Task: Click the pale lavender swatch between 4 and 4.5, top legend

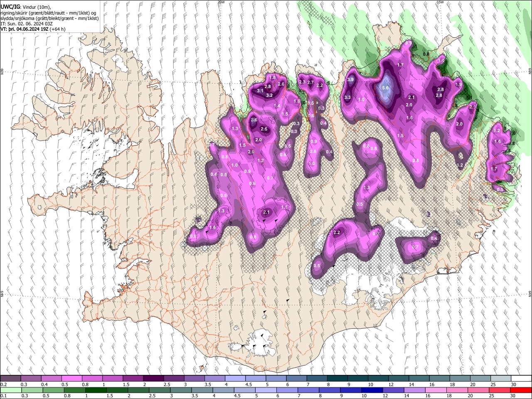Action: point(235,378)
